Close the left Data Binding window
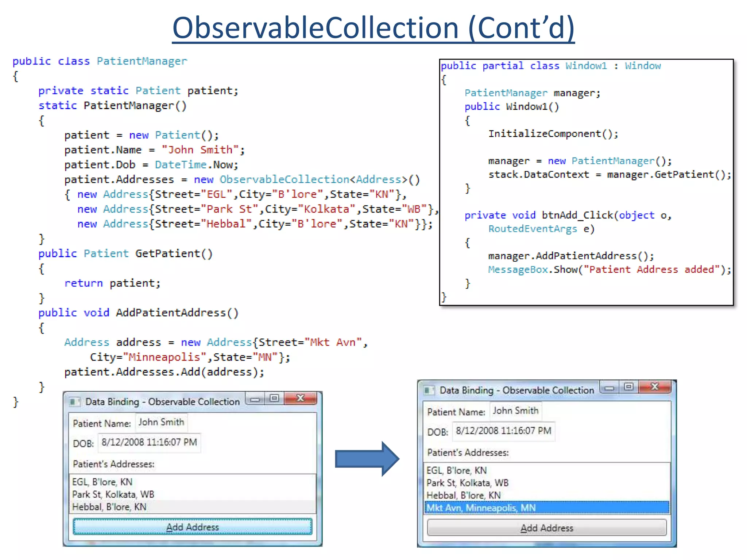This screenshot has height=560, width=747. coord(301,398)
